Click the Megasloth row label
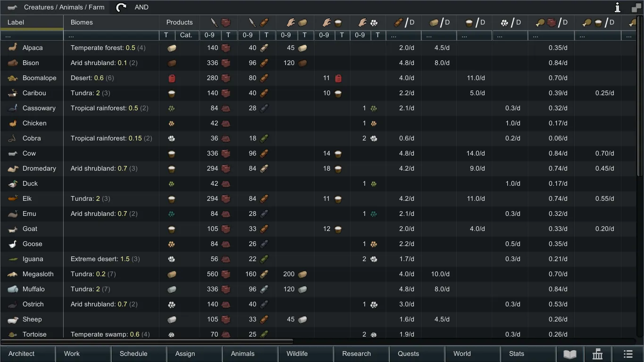 pos(38,274)
